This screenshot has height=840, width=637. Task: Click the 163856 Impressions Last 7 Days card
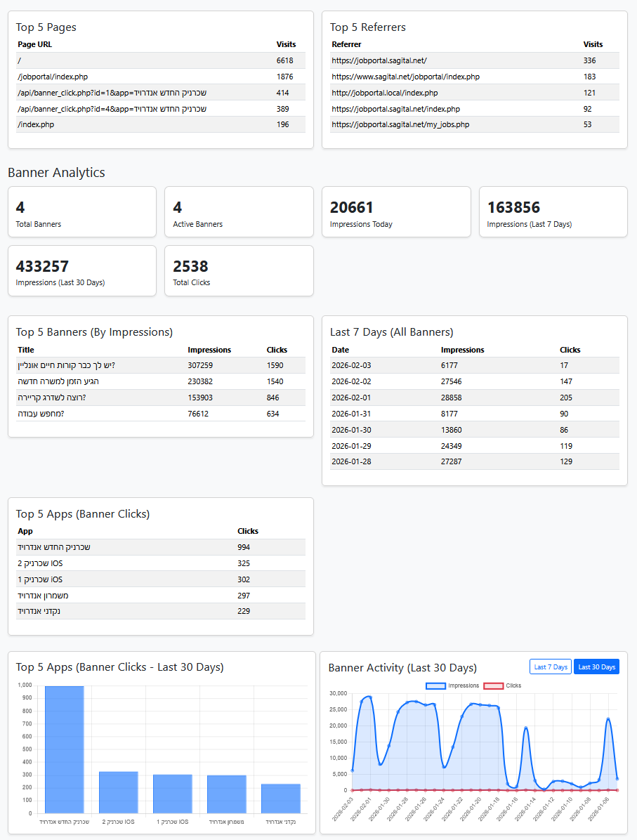coord(553,211)
